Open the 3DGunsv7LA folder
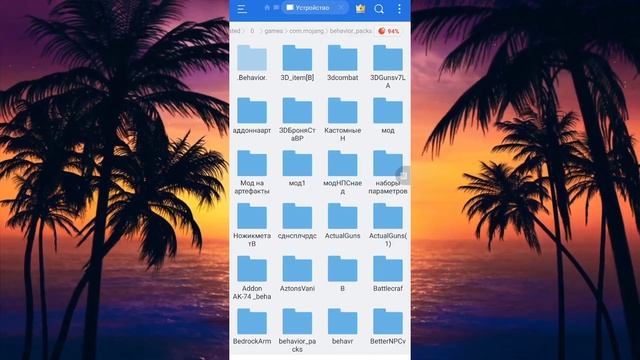The width and height of the screenshot is (640, 360). pos(388,67)
